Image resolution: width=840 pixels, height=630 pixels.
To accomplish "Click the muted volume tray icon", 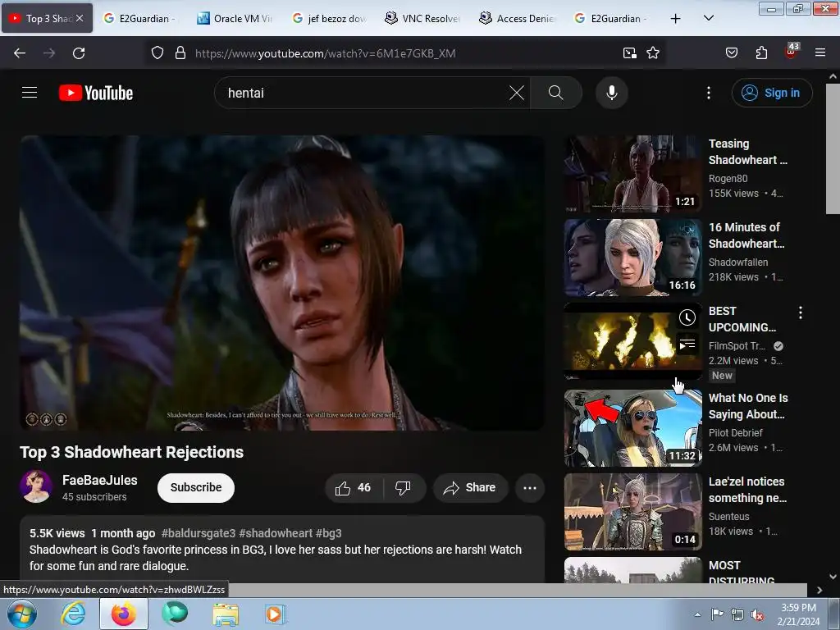I will [x=757, y=614].
